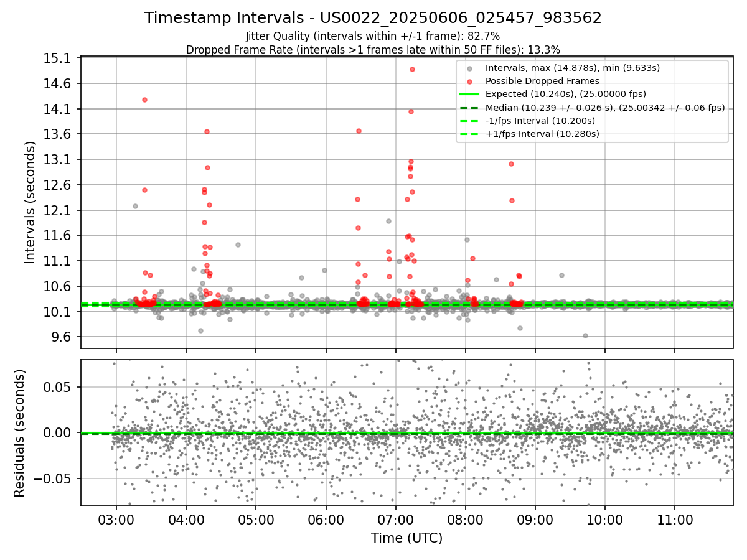The image size is (747, 560).
Task: Click the lowest gray interval point below 9.6
Action: (585, 335)
